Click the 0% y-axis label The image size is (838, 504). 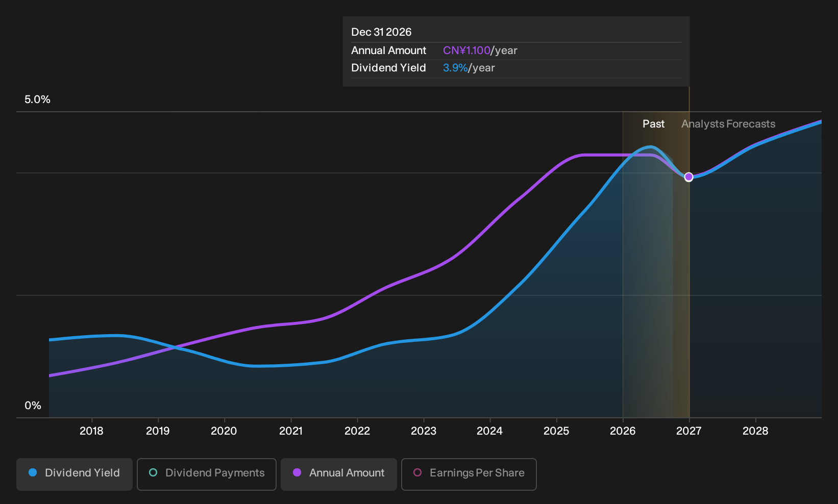click(33, 406)
